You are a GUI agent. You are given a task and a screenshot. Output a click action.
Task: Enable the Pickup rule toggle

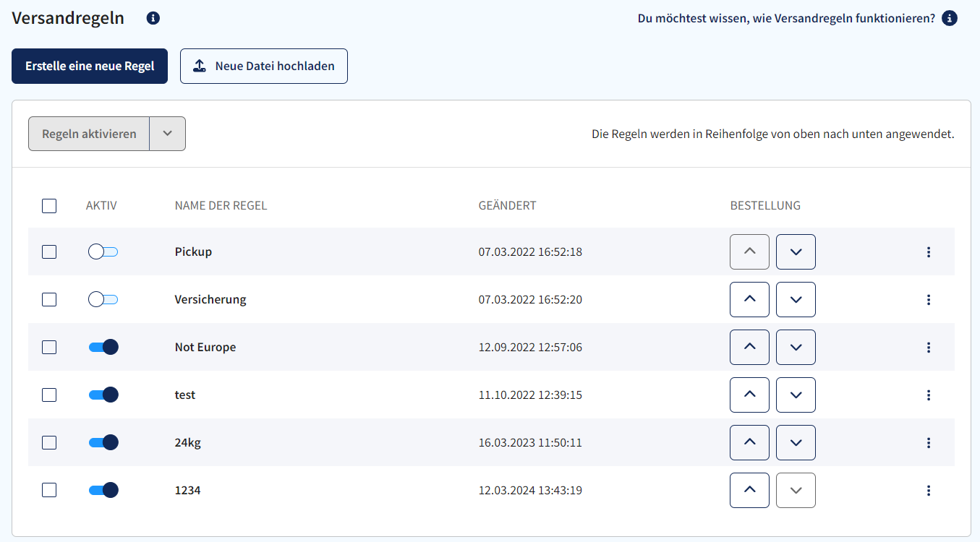click(x=103, y=251)
